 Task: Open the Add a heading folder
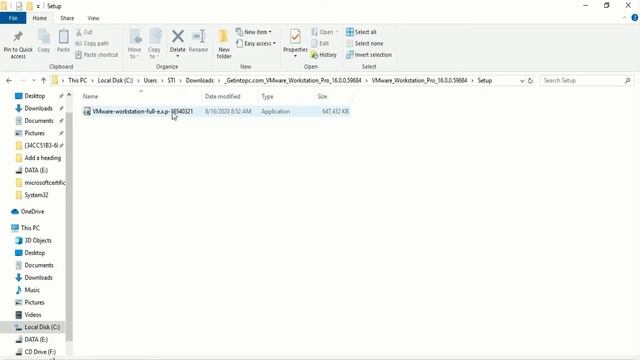tap(42, 158)
